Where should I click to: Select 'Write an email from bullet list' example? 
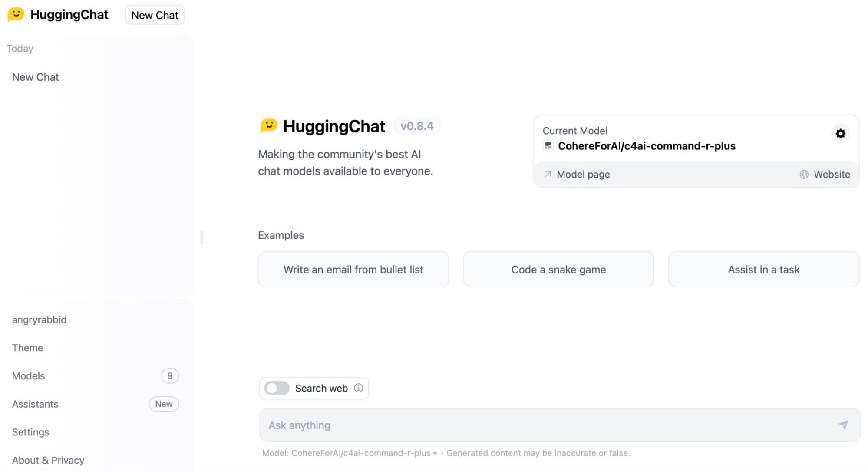(353, 269)
